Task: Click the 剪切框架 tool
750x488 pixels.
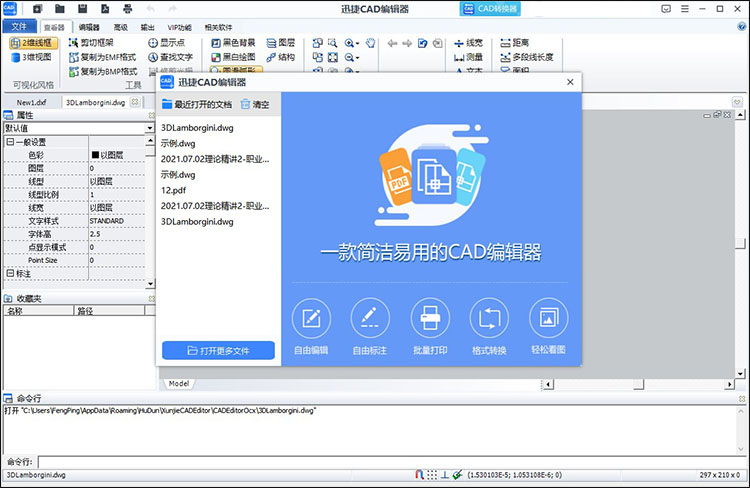Action: (x=91, y=43)
